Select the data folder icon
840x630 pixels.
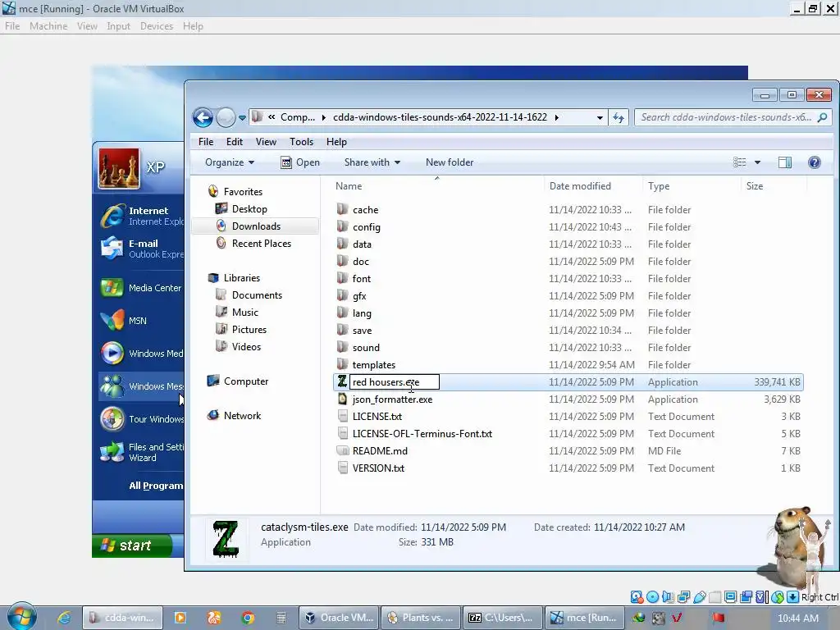342,244
